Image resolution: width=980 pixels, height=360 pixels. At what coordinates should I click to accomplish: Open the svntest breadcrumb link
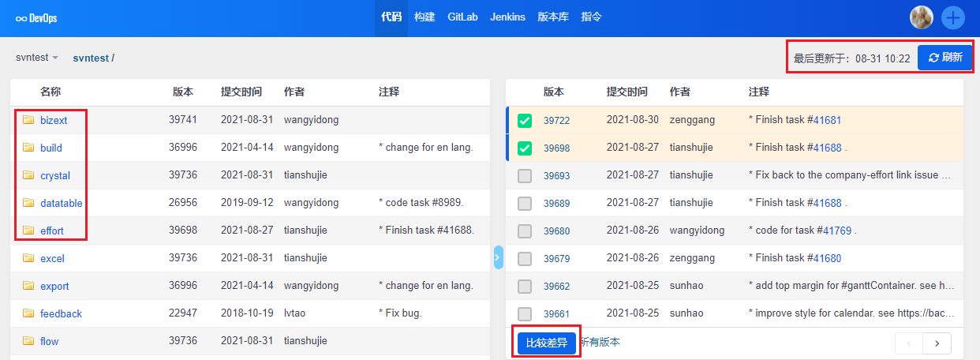[x=91, y=58]
